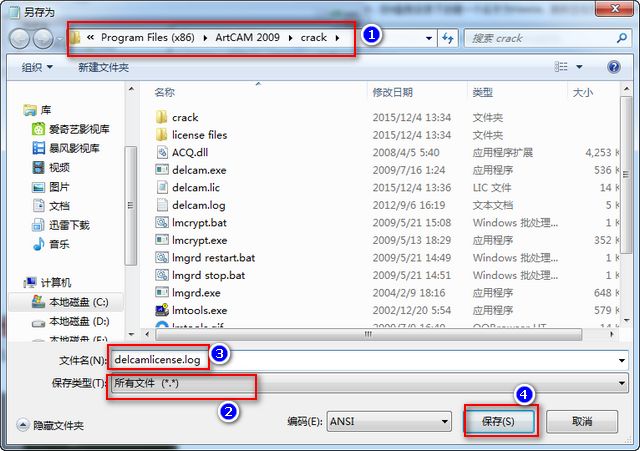The image size is (640, 451).
Task: Select the lmgrd restart.bat icon
Action: point(162,258)
